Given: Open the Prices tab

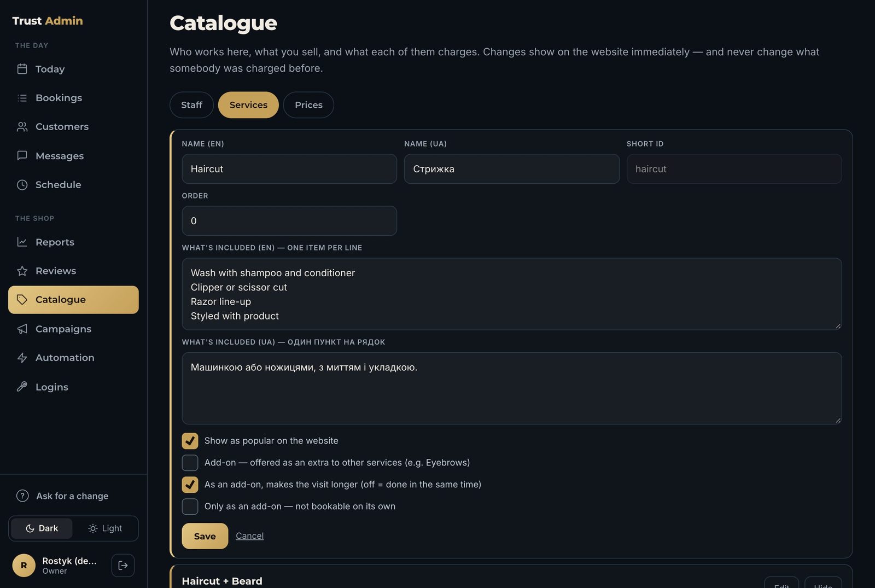Looking at the screenshot, I should tap(308, 105).
